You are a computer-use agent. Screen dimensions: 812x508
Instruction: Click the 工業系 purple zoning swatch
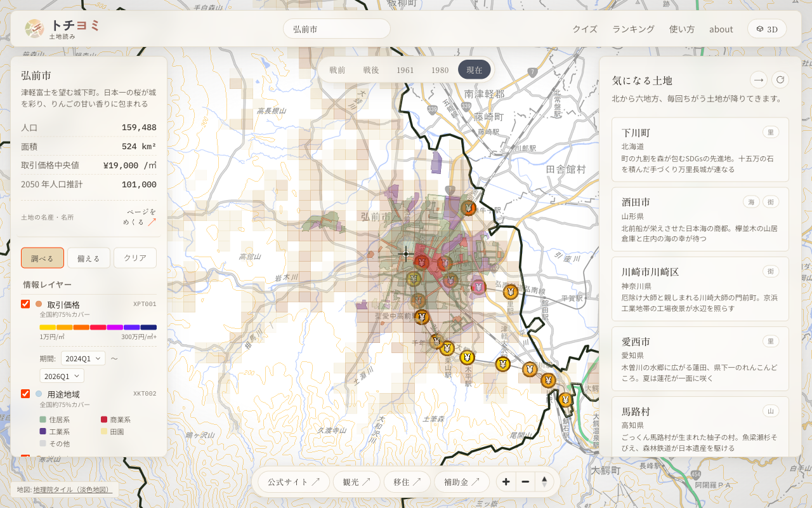[43, 431]
